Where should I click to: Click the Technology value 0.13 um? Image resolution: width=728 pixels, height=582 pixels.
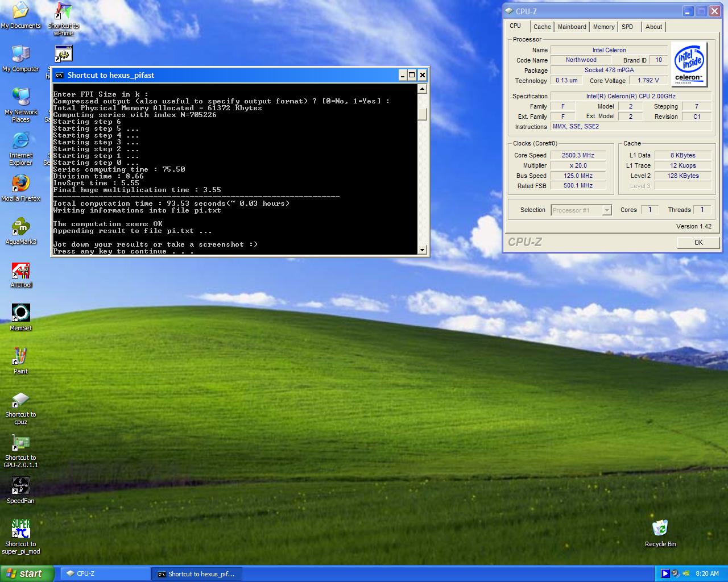tap(566, 80)
